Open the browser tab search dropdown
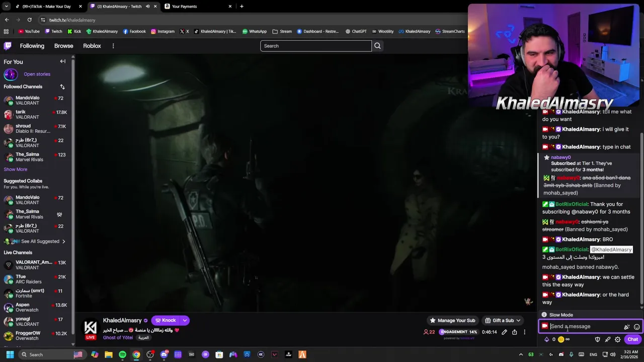 6,7
